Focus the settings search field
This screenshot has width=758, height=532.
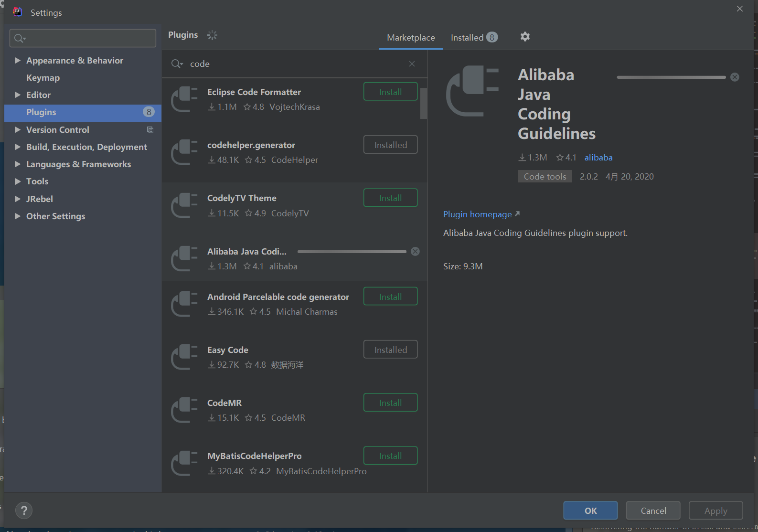(x=83, y=38)
